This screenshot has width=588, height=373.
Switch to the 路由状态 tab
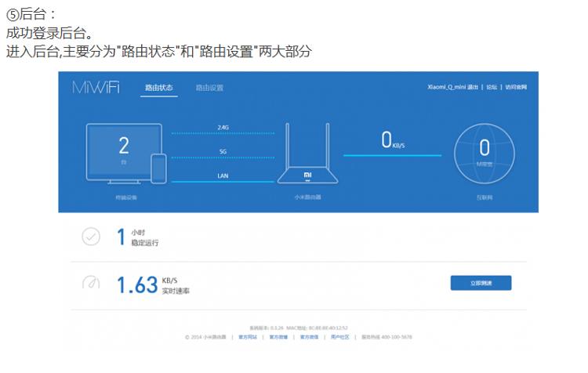159,88
